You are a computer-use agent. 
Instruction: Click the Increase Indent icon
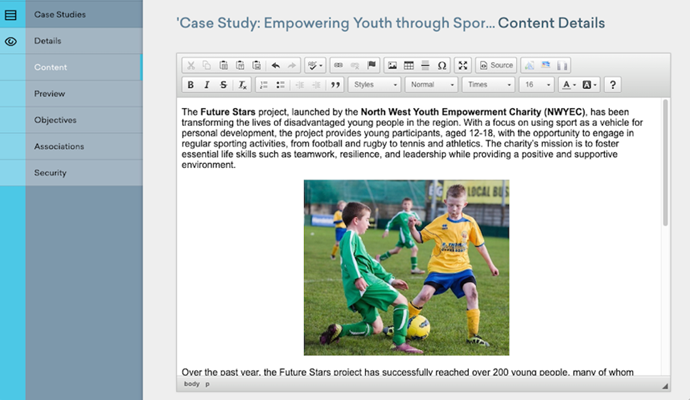316,84
